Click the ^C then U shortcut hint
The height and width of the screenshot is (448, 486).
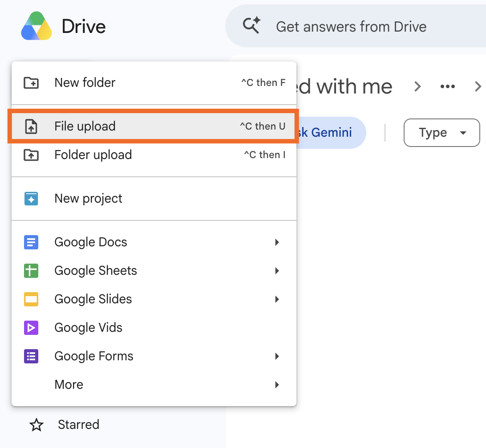coord(263,126)
